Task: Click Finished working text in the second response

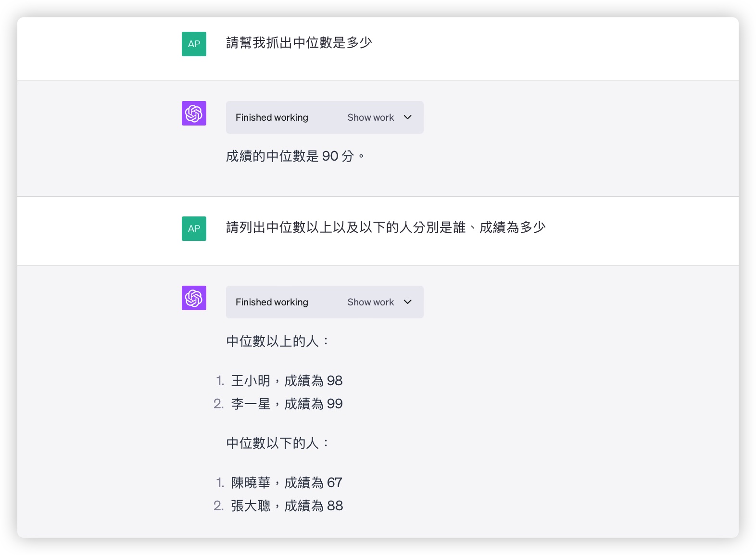Action: [x=272, y=302]
